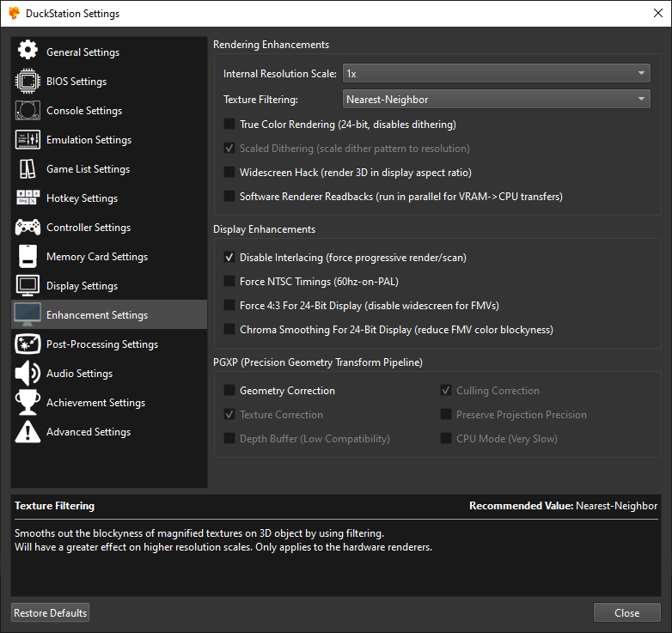Uncheck Disable Interlacing option
This screenshot has width=672, height=633.
(x=229, y=258)
